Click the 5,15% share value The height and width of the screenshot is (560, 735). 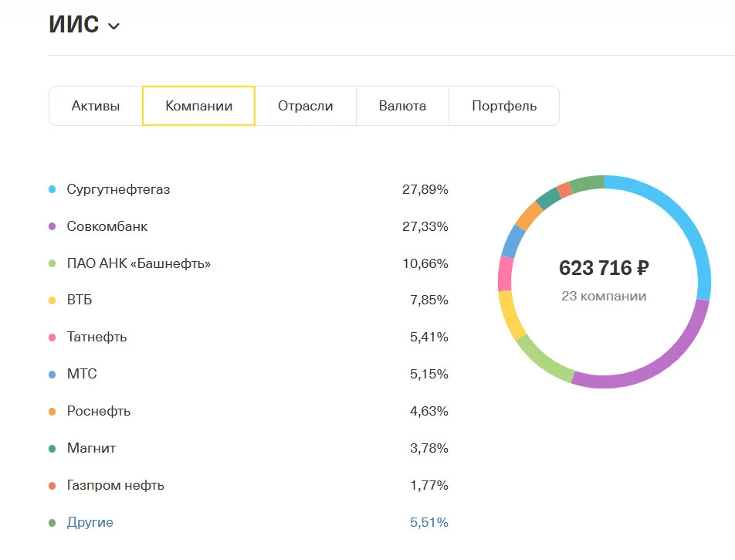click(x=429, y=375)
